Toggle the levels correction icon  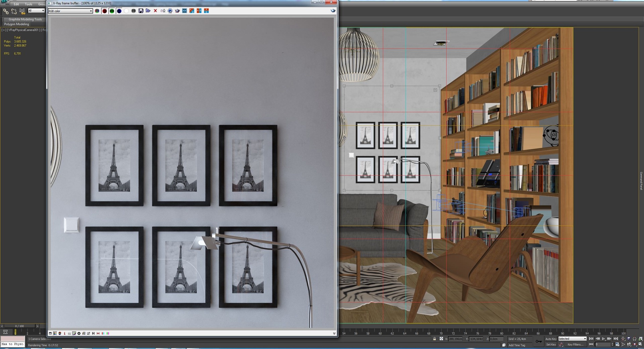tap(69, 333)
